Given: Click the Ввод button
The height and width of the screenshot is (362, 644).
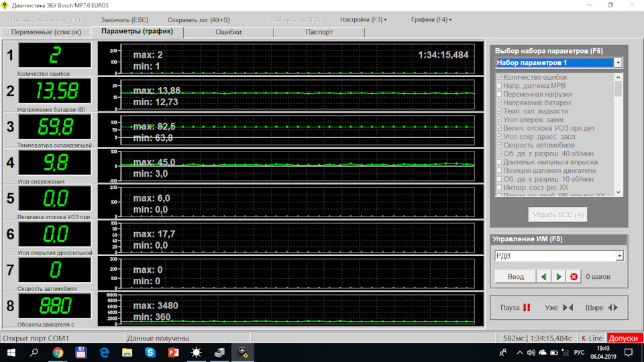Looking at the screenshot, I should pyautogui.click(x=515, y=277).
